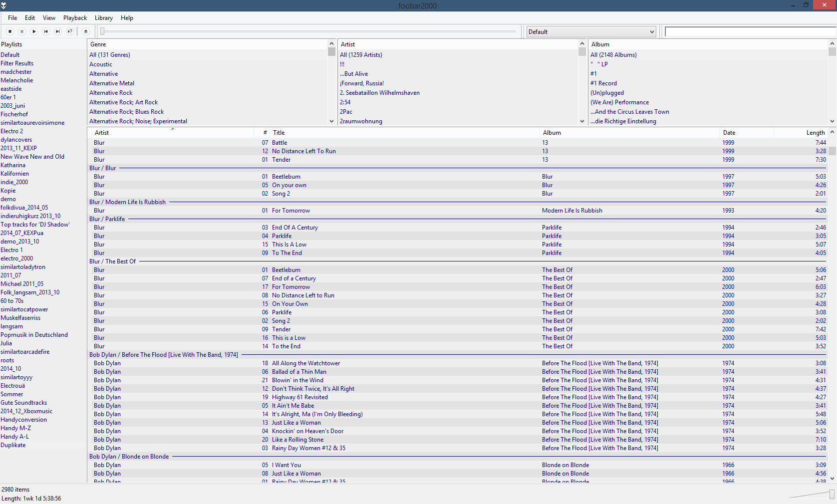Start playback with the Play button
This screenshot has height=504, width=837.
(x=34, y=31)
